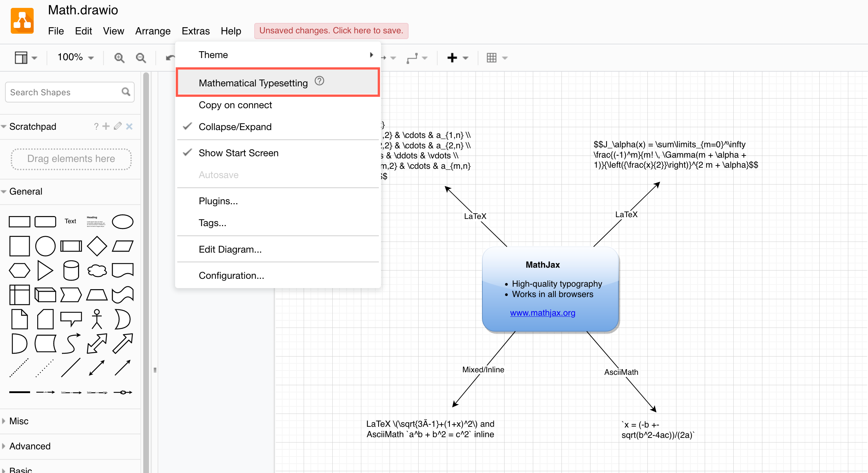The height and width of the screenshot is (473, 868).
Task: Select the Zoom Out magnifier tool
Action: [141, 57]
